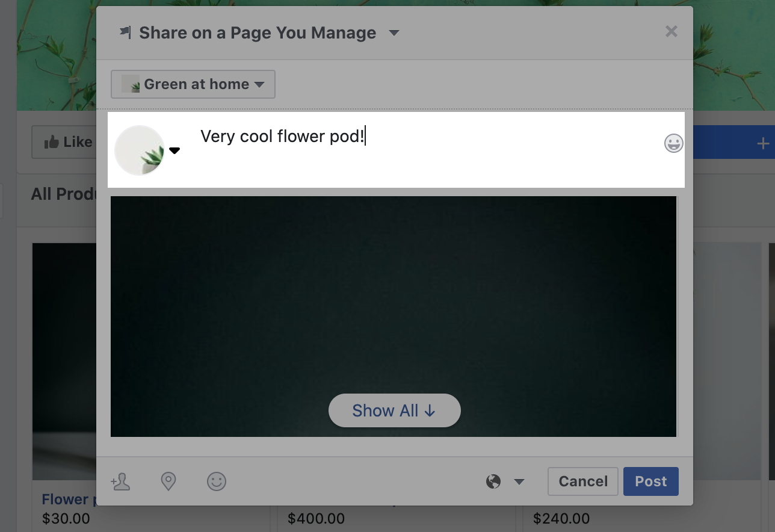
Task: Click the blue plus icon on the right
Action: click(762, 143)
